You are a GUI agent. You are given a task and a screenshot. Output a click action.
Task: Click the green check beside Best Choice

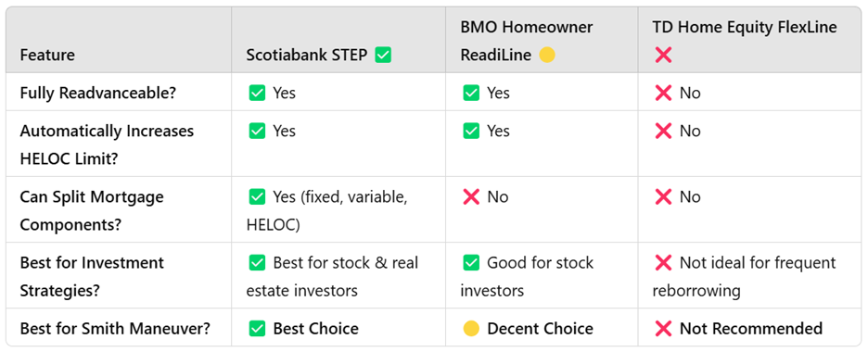point(257,329)
